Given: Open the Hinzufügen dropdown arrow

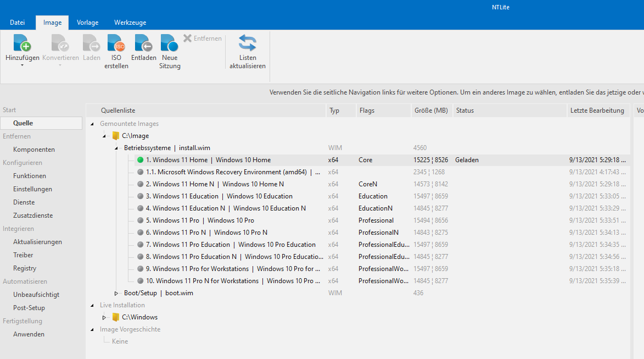Looking at the screenshot, I should pos(22,65).
